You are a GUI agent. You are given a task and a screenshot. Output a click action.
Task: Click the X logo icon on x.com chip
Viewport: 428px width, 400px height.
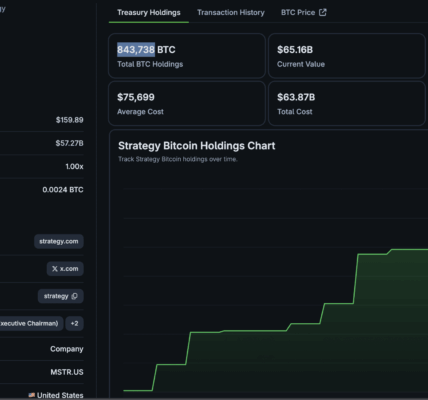[x=55, y=269]
